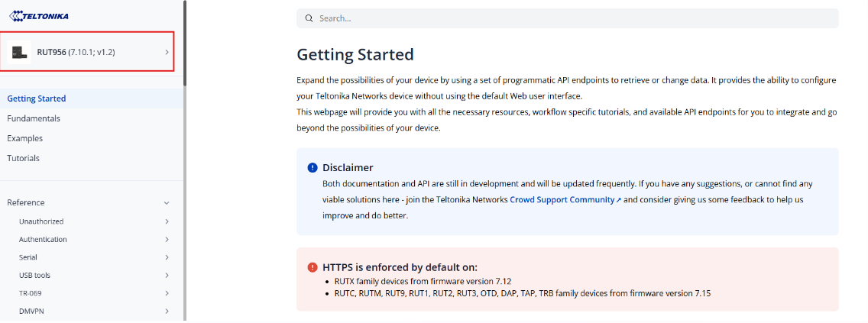Click the RUT956 router device icon
Screen dimensions: 868x323
click(x=19, y=52)
